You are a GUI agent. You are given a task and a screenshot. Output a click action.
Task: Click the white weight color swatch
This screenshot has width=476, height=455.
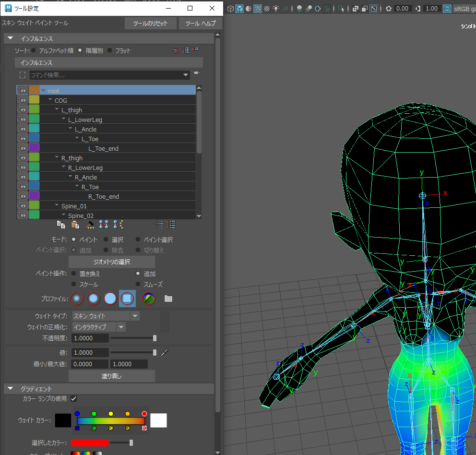(x=158, y=420)
